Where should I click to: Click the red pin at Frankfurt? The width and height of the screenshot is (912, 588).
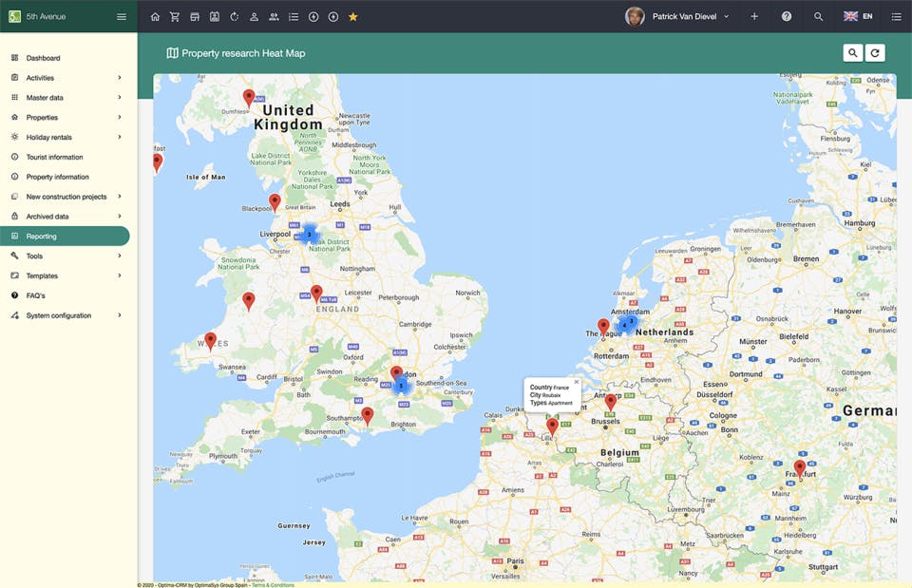pos(800,468)
